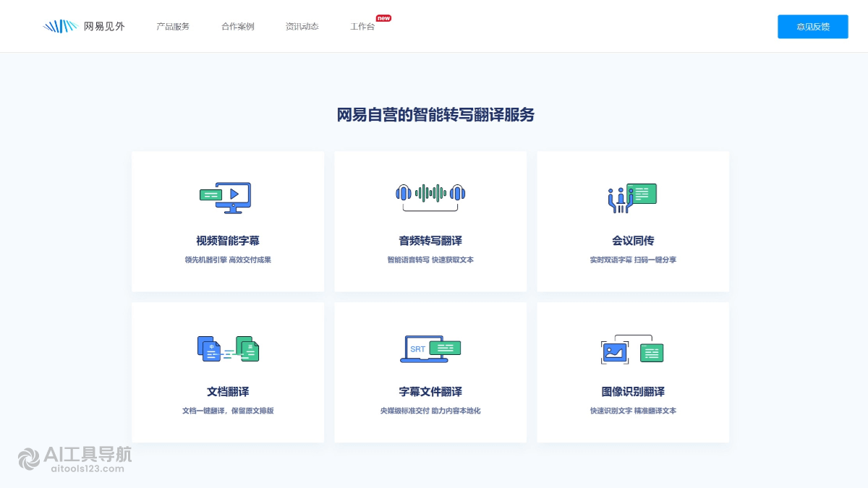Click text 央媒级标准交付 助力内容本地化
The image size is (868, 488).
click(430, 411)
